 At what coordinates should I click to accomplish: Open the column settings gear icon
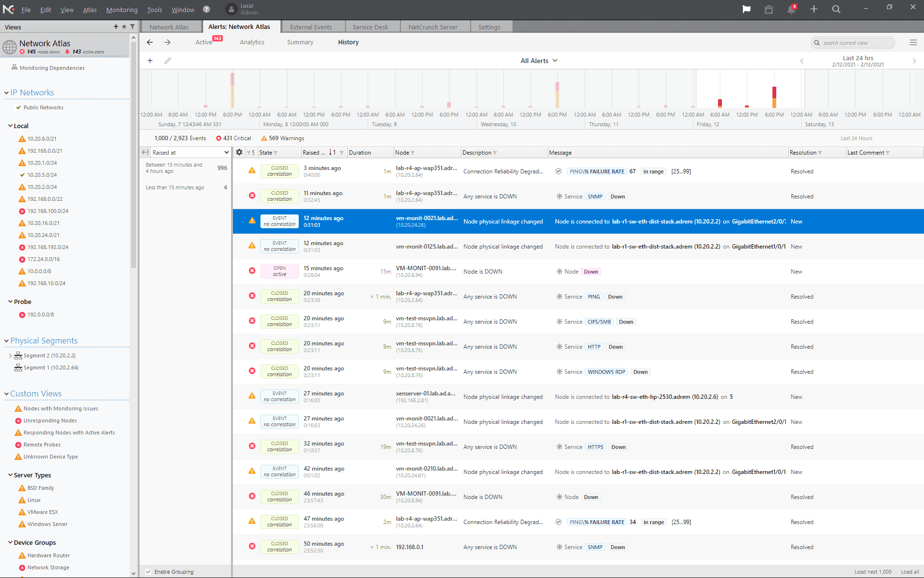point(239,152)
